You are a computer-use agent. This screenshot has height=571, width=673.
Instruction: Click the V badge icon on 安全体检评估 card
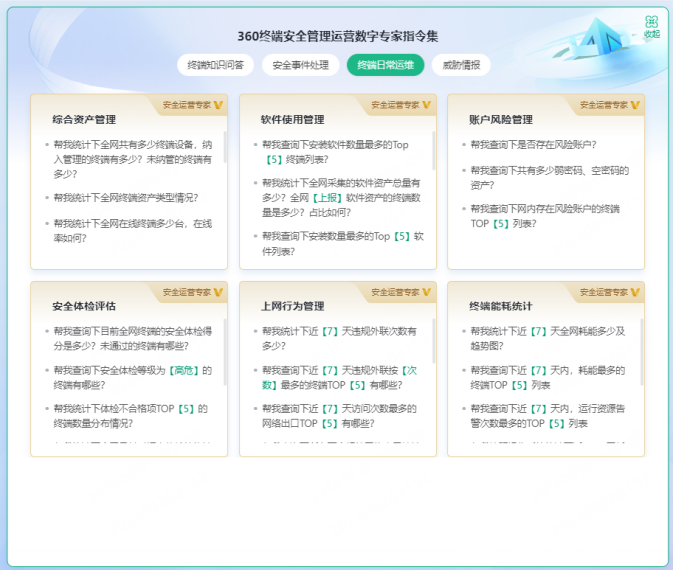pyautogui.click(x=218, y=292)
